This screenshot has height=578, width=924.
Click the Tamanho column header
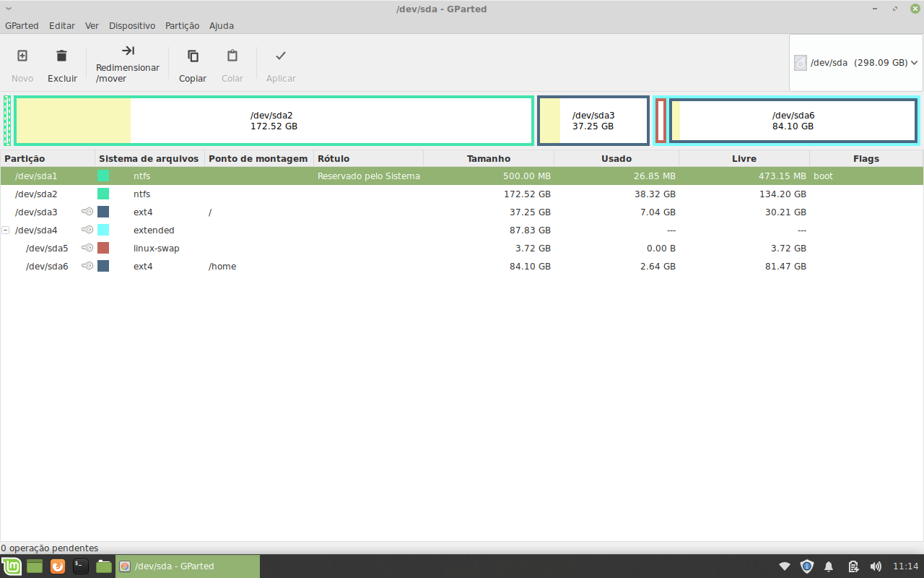click(x=489, y=158)
